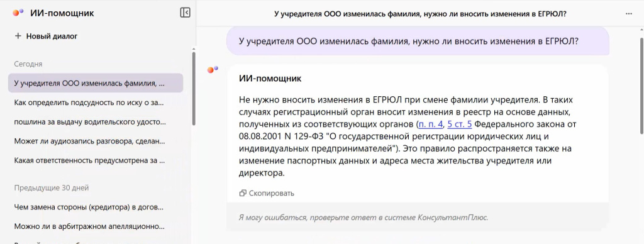Click the plus icon next to Новый диалог
The image size is (644, 244).
(18, 36)
